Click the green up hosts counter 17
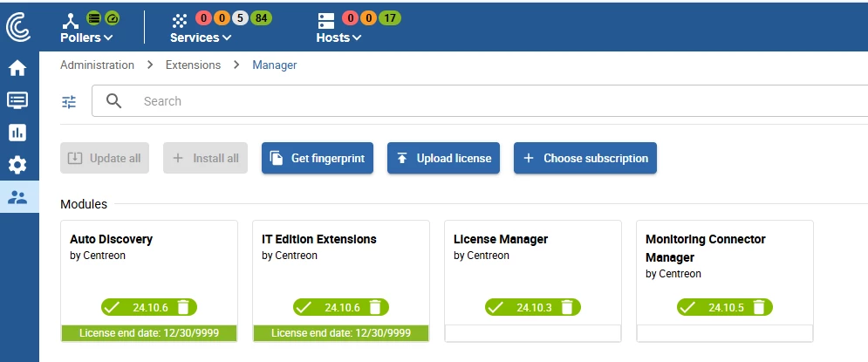 pyautogui.click(x=390, y=18)
